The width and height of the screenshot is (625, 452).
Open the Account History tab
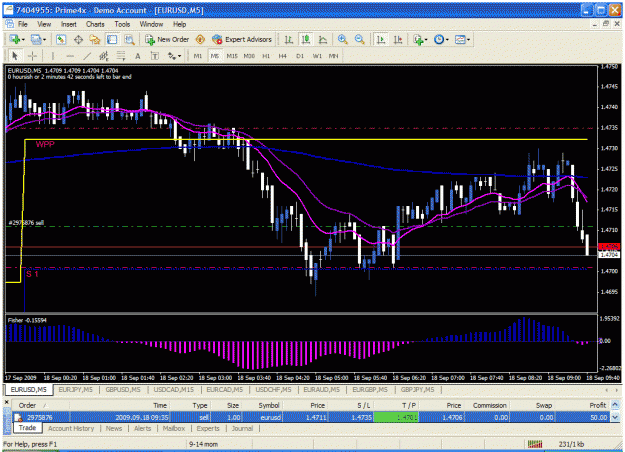[71, 428]
